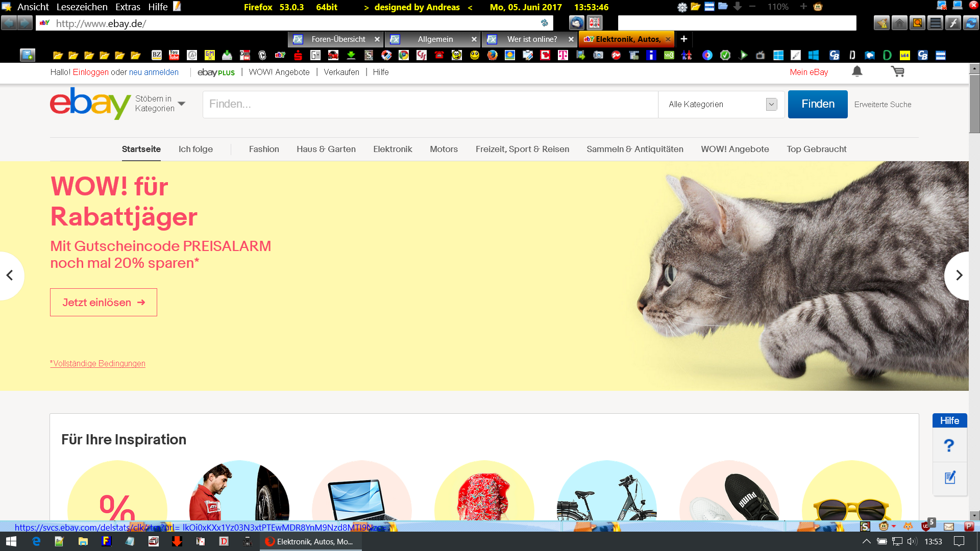Click the ebay logo

90,104
